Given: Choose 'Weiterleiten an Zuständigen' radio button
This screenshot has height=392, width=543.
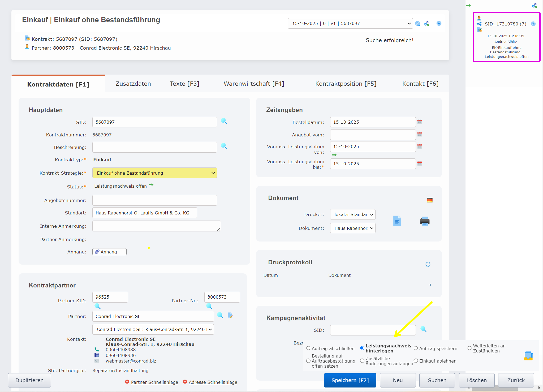Looking at the screenshot, I should click(x=469, y=348).
